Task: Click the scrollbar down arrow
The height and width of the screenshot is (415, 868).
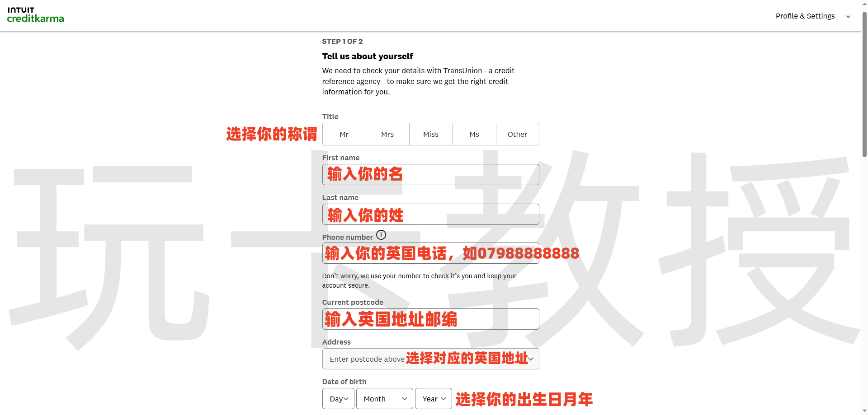Action: [x=864, y=411]
